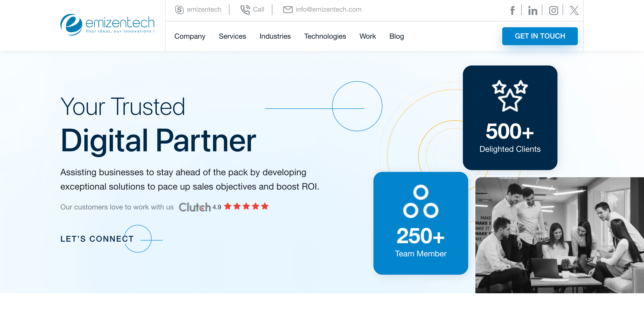The image size is (644, 325).
Task: Expand the Industries menu
Action: tap(275, 36)
